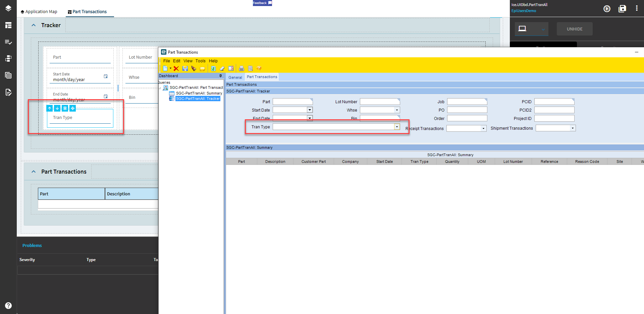Collapse the Part Transactions section

pyautogui.click(x=34, y=172)
